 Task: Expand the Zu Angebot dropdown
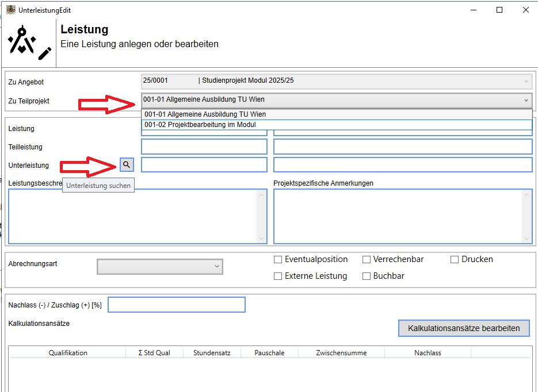pos(526,82)
